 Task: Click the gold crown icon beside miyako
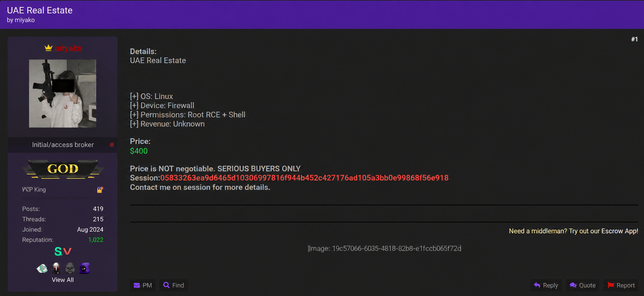click(48, 48)
